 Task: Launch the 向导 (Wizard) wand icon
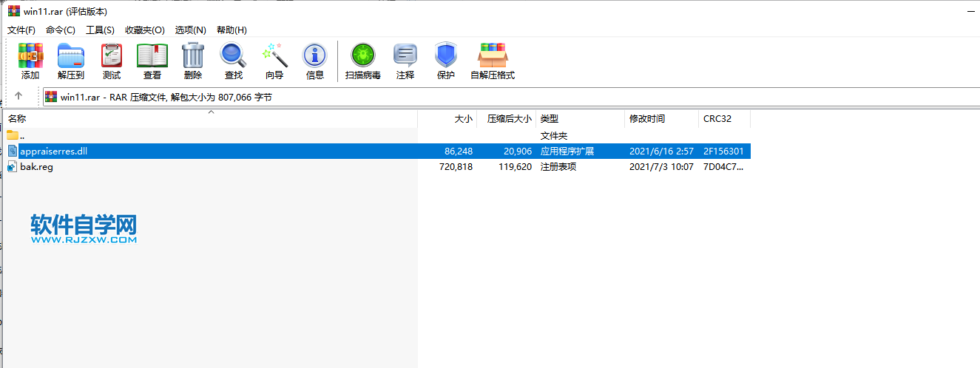coord(274,61)
